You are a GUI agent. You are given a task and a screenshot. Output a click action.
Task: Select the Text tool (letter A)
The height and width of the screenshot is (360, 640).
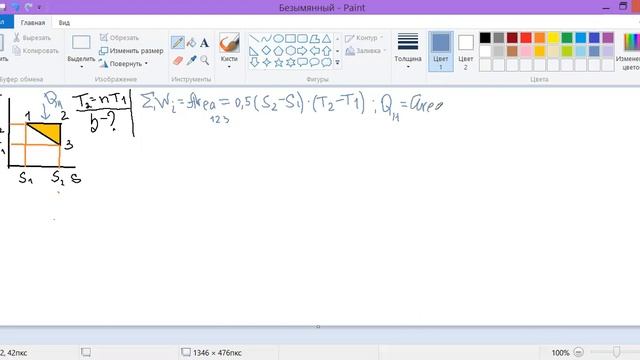click(x=204, y=42)
